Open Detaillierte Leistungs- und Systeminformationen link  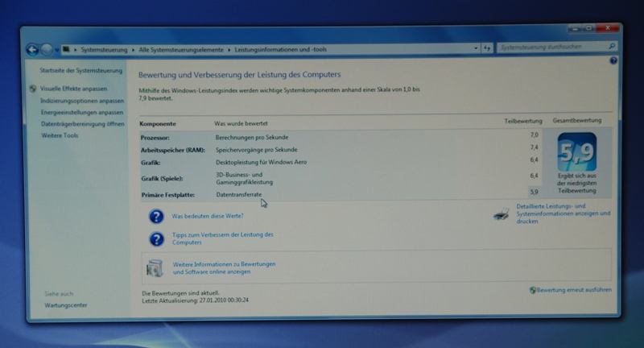tap(563, 213)
